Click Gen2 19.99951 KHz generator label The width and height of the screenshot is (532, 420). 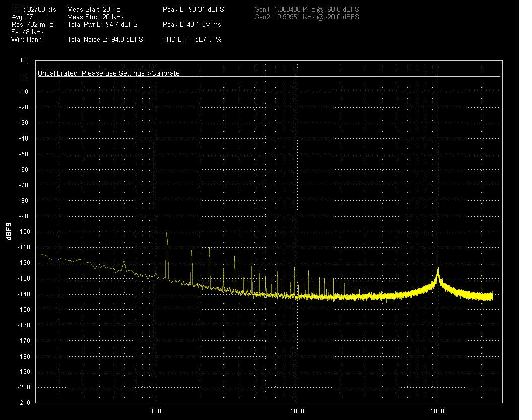point(307,17)
